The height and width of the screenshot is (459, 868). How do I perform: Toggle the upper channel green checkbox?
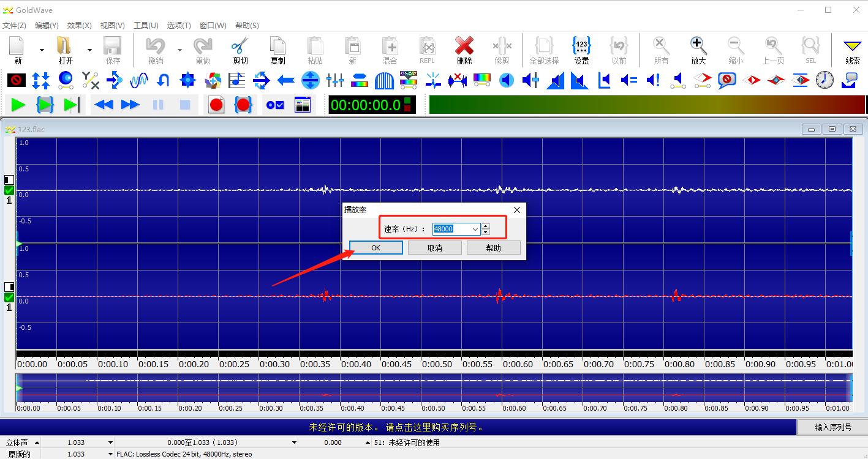click(9, 190)
